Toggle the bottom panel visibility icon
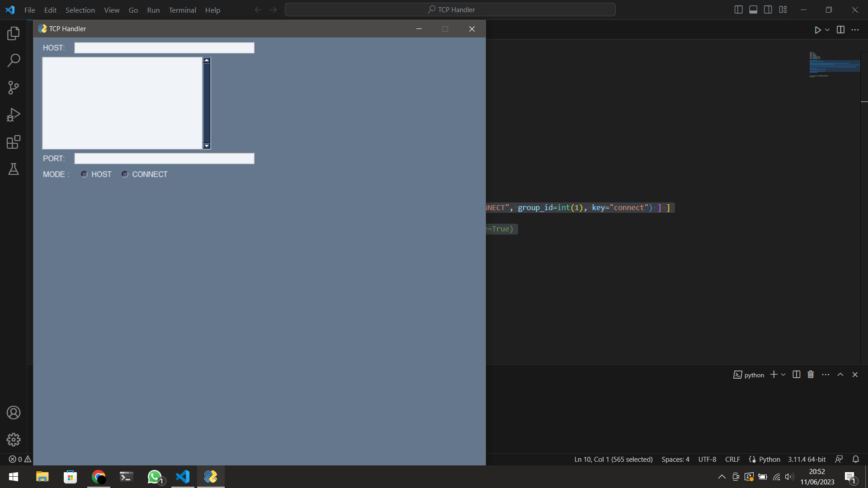 tap(753, 9)
